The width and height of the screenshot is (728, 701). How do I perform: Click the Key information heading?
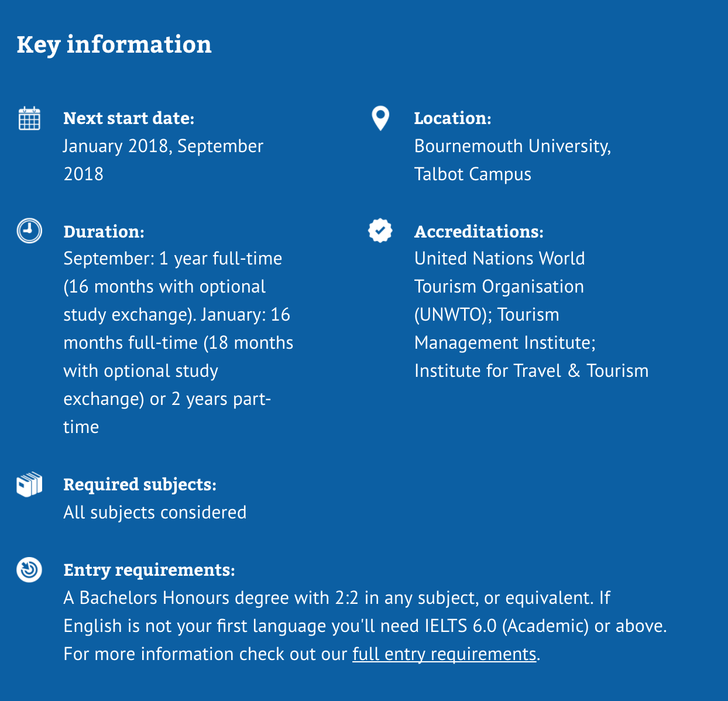point(114,44)
